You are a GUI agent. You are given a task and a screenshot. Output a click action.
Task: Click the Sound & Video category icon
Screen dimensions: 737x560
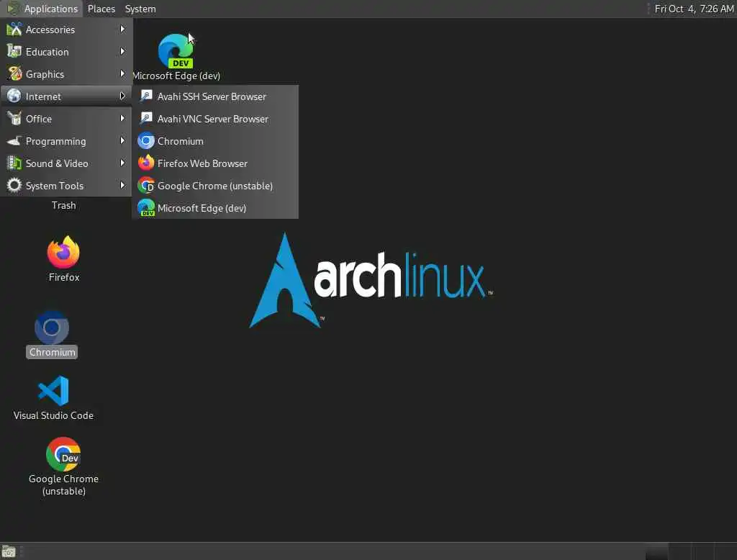tap(14, 163)
